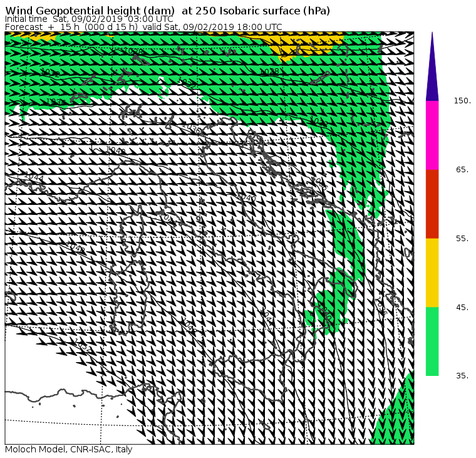
Task: Click the 'Initial time Sat, 09/02/2019 03:00 UTC' line
Action: click(x=89, y=19)
